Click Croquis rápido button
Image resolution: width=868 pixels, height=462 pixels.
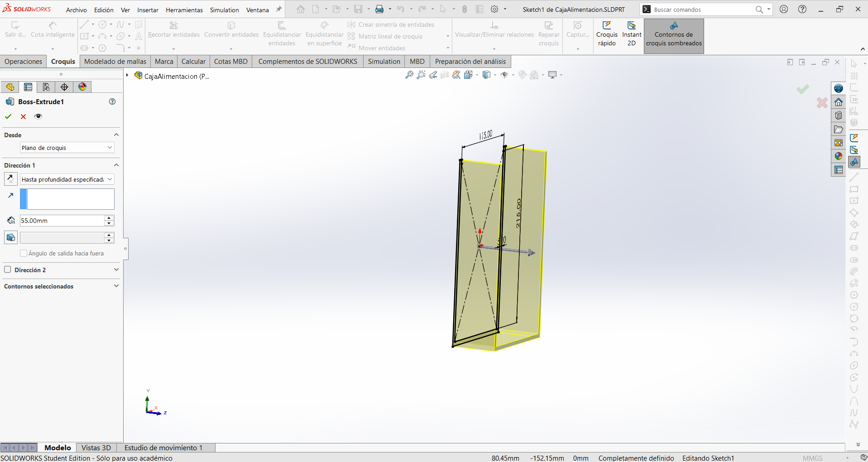[x=607, y=34]
